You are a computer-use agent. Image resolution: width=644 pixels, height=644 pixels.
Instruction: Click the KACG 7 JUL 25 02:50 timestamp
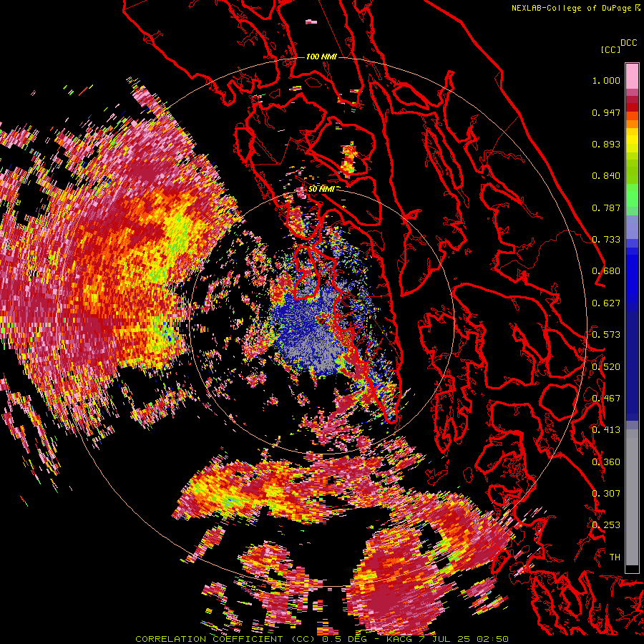(448, 639)
